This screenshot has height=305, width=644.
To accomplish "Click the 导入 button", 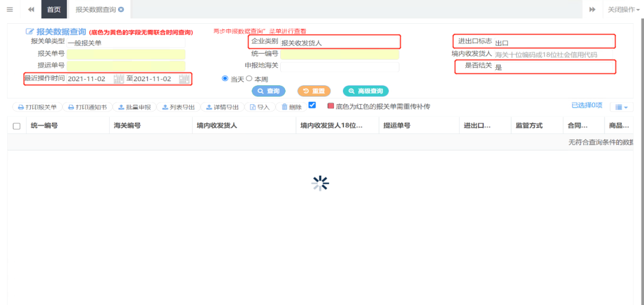I will point(259,107).
